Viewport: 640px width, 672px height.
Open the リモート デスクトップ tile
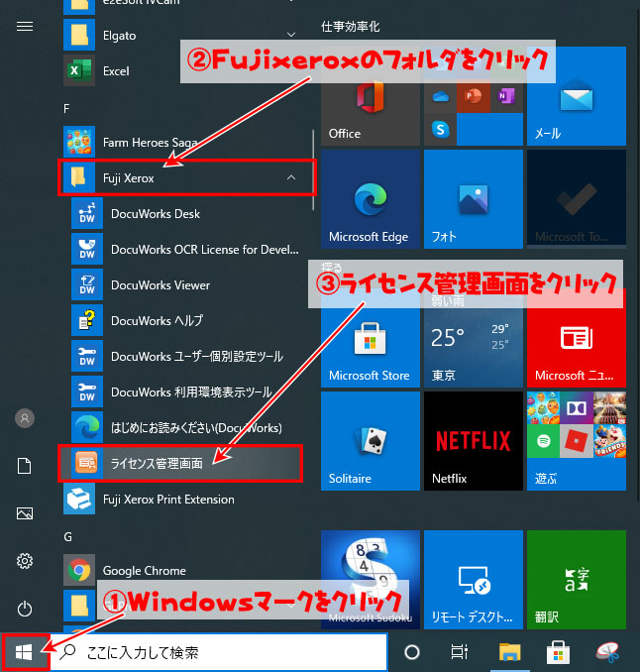click(474, 580)
